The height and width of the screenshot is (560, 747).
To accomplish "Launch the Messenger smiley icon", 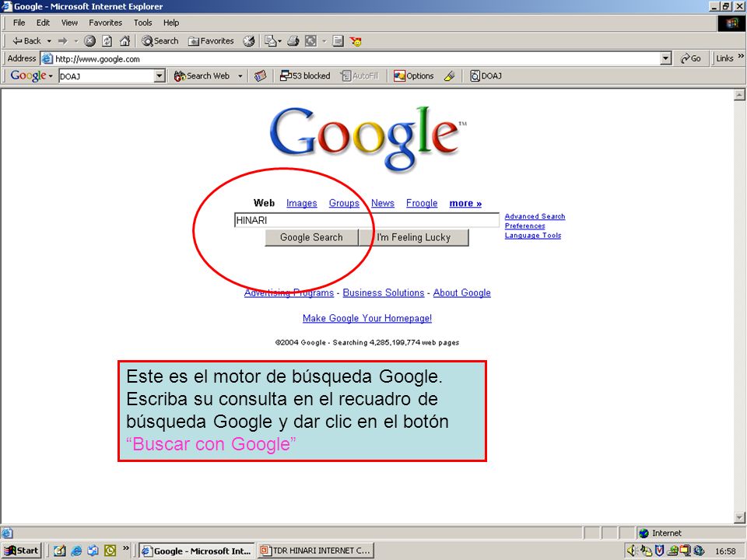I will coord(356,41).
